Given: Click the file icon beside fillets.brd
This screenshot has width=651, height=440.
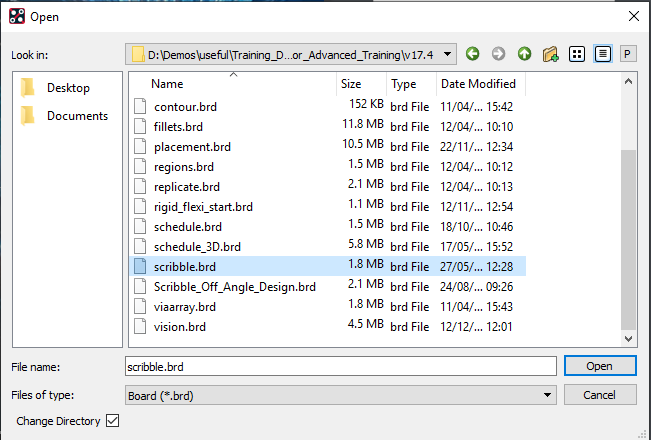Looking at the screenshot, I should coord(140,127).
